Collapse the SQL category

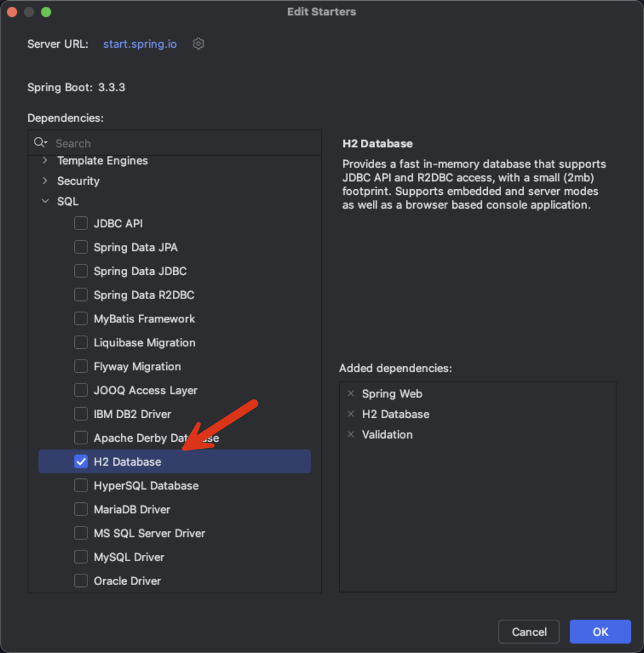tap(45, 202)
